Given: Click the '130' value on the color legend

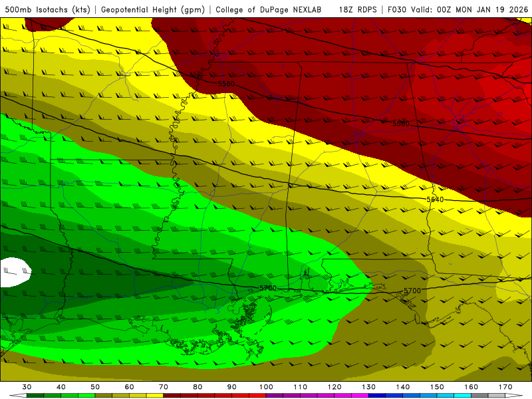Looking at the screenshot, I should 369,387.
